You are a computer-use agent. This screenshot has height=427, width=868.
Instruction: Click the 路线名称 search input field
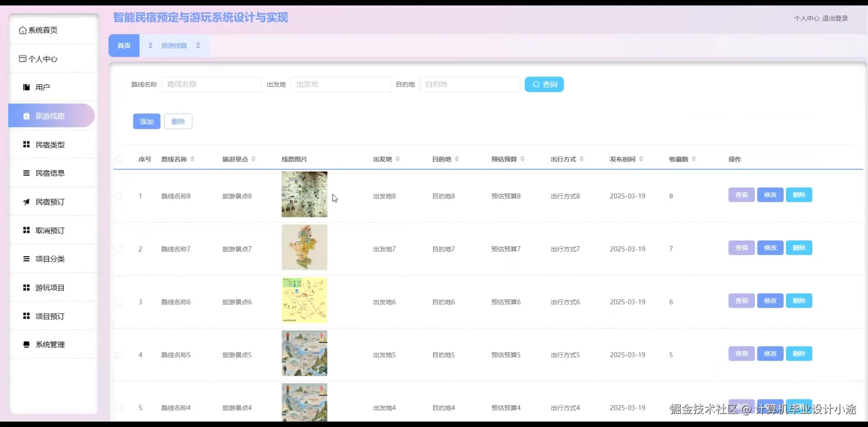point(211,84)
